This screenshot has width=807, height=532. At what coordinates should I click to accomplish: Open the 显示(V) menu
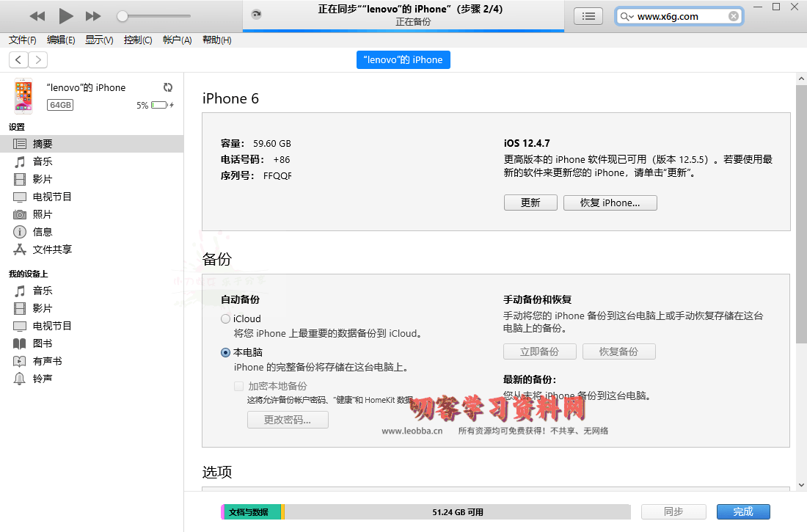click(99, 40)
